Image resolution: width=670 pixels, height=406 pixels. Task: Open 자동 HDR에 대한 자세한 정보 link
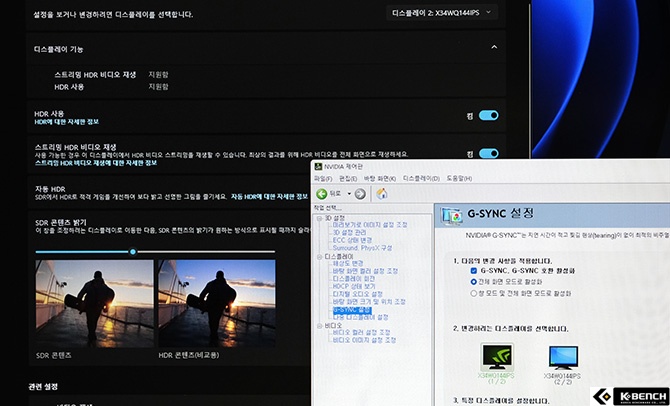click(x=269, y=197)
